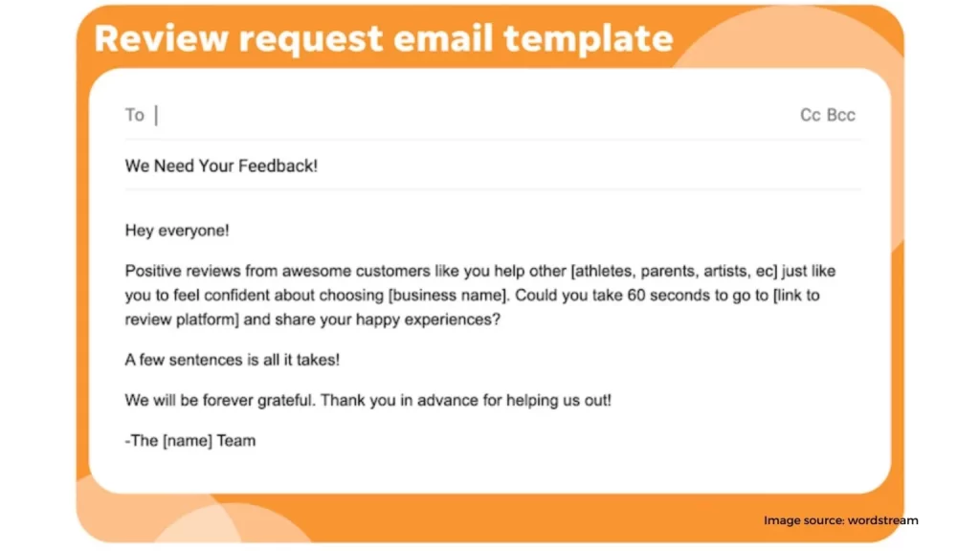This screenshot has height=551, width=980.
Task: Click the subject line We Need Your Feedback!
Action: point(221,166)
